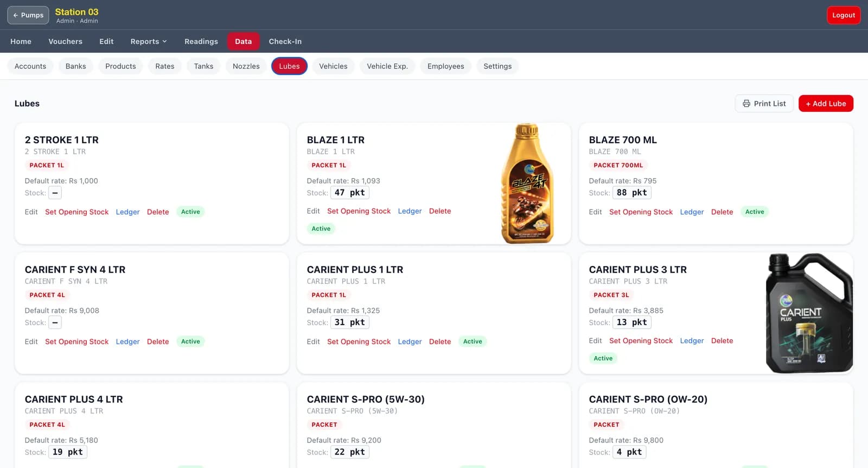The height and width of the screenshot is (468, 868).
Task: Switch to the Accounts tab
Action: pos(30,66)
